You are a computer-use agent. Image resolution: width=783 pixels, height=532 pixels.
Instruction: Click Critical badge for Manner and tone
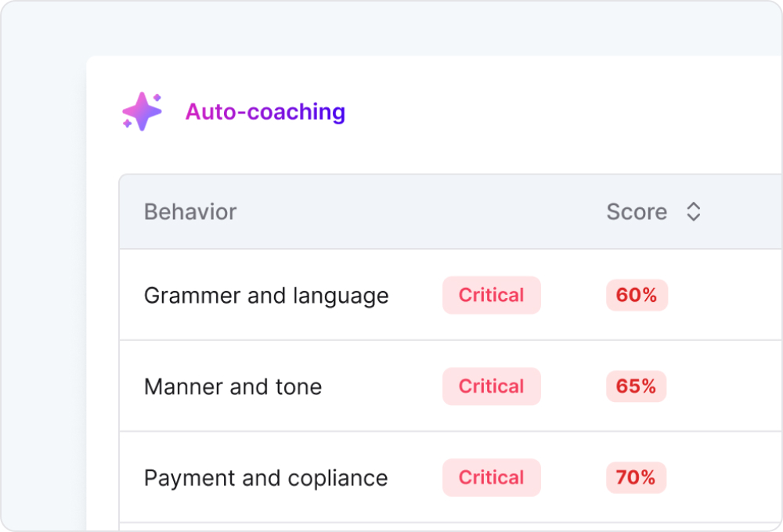coord(492,386)
